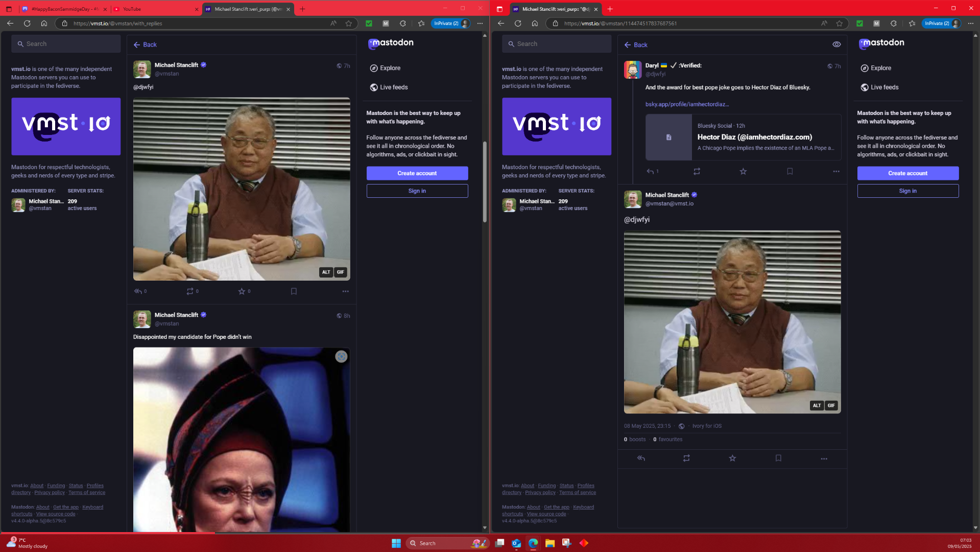Image resolution: width=980 pixels, height=552 pixels.
Task: Reply to Michael's post in right window detail view
Action: (x=641, y=458)
